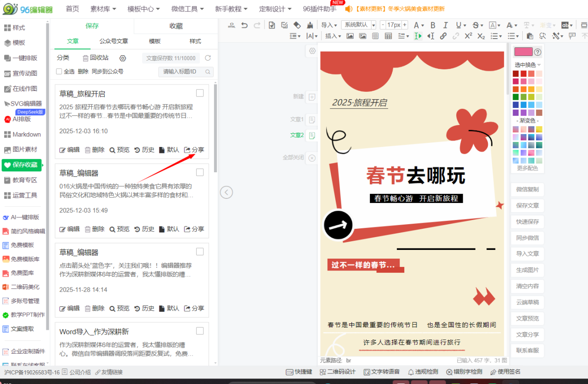Screen dimensions: 588x384
Task: Click the 微信复制 button
Action: pos(527,189)
